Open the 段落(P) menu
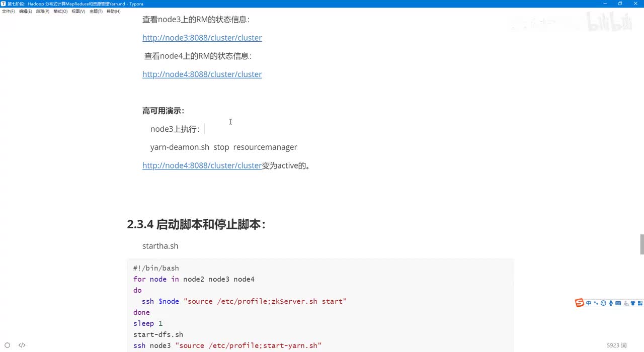644x352 pixels. [x=43, y=11]
